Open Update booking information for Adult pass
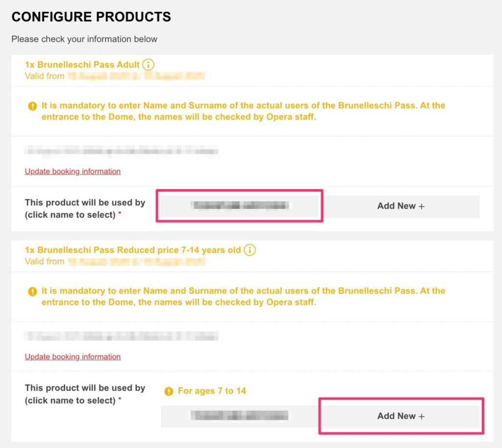The image size is (502, 448). 73,172
